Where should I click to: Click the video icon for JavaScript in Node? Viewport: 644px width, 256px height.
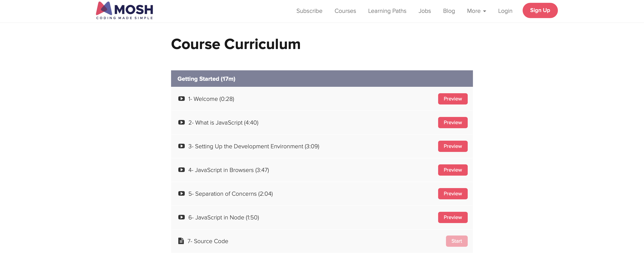tap(181, 217)
